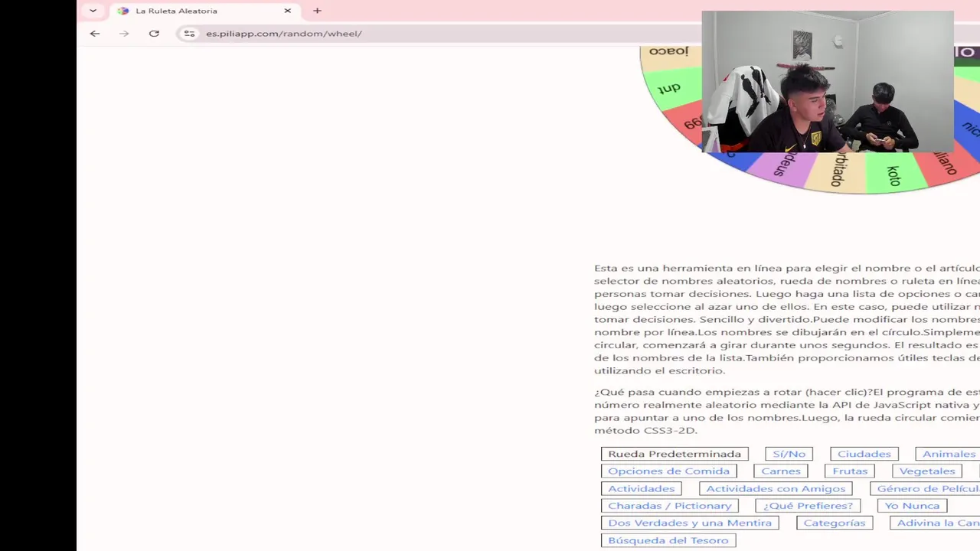Click the browser back arrow
This screenshot has height=551, width=980.
tap(95, 34)
